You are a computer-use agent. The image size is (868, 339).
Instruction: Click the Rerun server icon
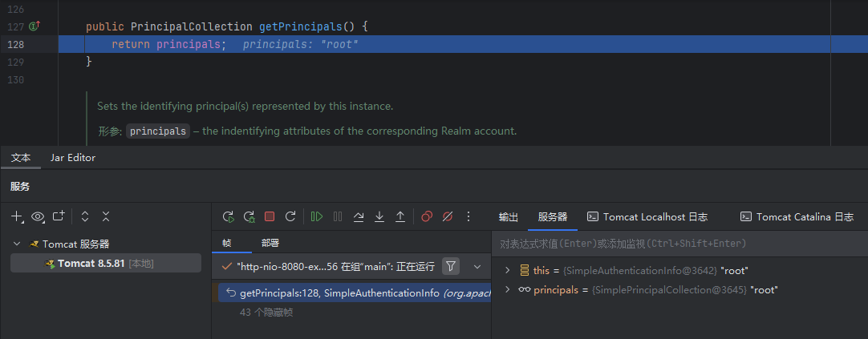pyautogui.click(x=229, y=216)
